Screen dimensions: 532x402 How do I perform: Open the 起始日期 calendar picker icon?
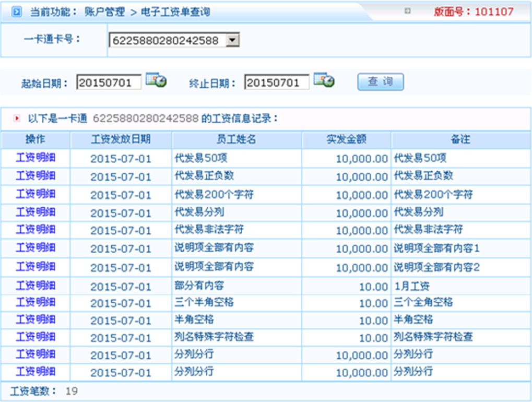pyautogui.click(x=156, y=80)
